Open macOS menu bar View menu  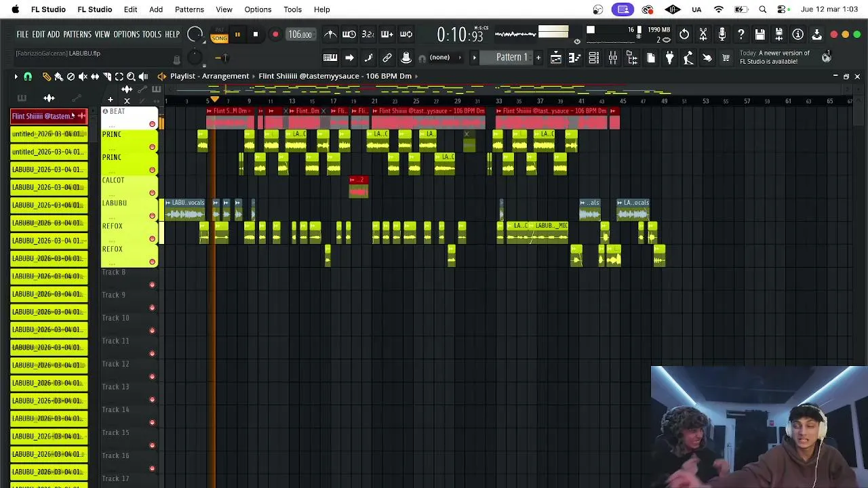[x=224, y=9]
